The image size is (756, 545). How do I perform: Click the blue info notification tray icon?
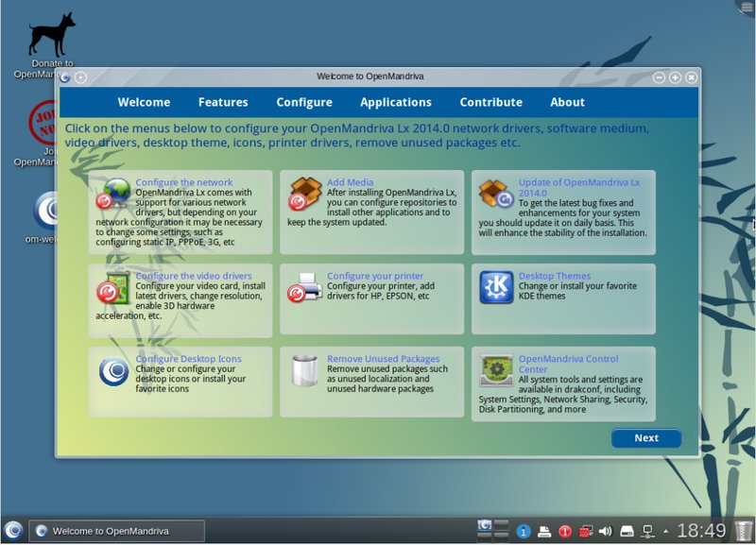pos(524,532)
